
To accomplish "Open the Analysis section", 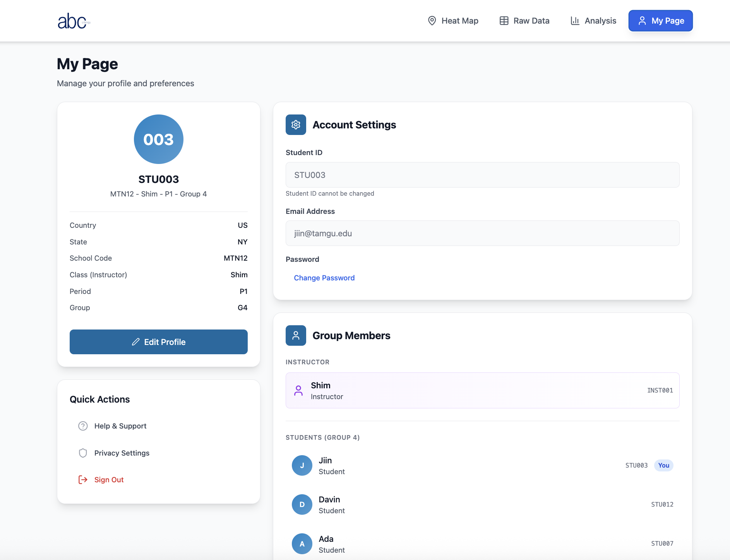I will point(593,21).
